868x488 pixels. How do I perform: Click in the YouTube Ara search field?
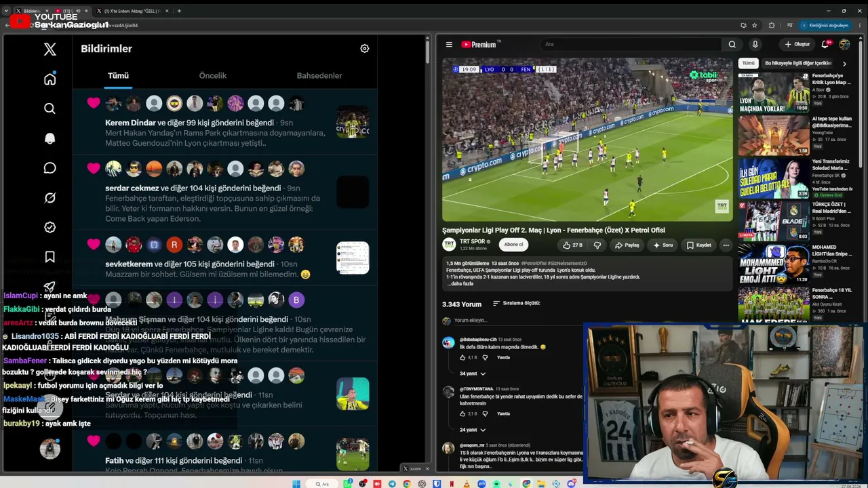point(631,44)
